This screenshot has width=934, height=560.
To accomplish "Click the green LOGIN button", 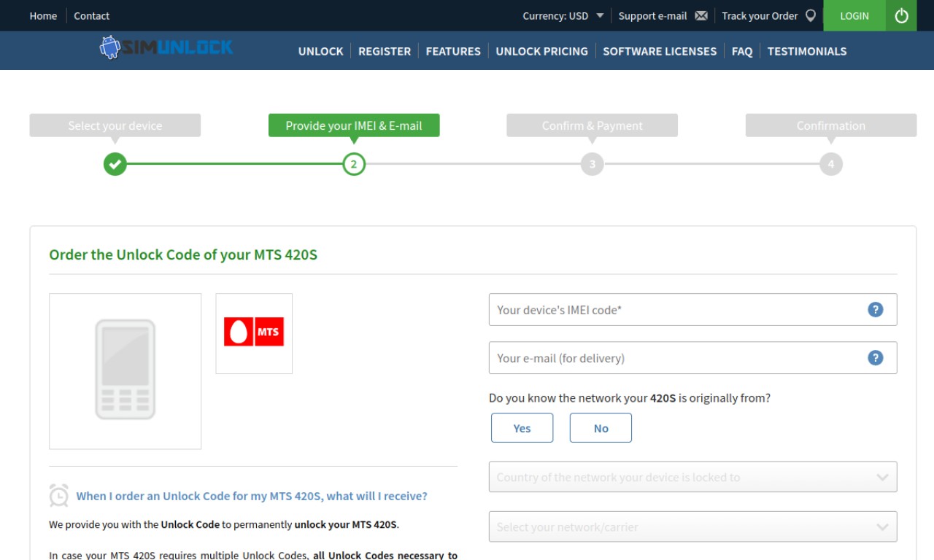I will click(854, 15).
